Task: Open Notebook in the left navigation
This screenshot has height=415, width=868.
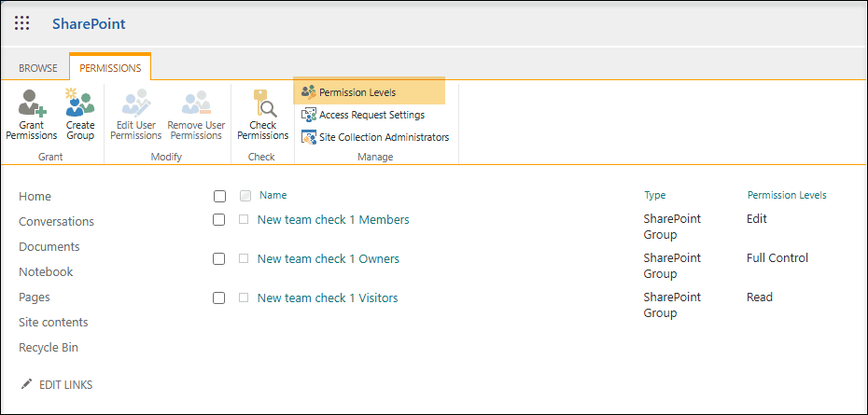Action: pyautogui.click(x=46, y=271)
